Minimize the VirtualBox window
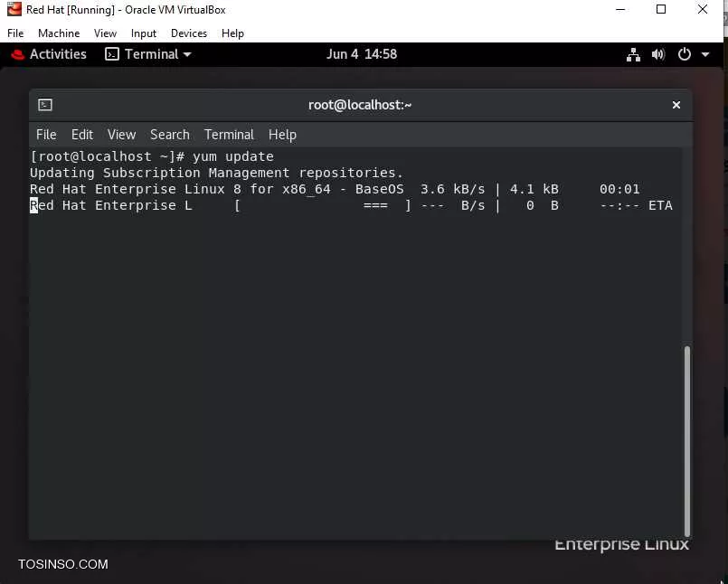The height and width of the screenshot is (584, 728). 620,9
